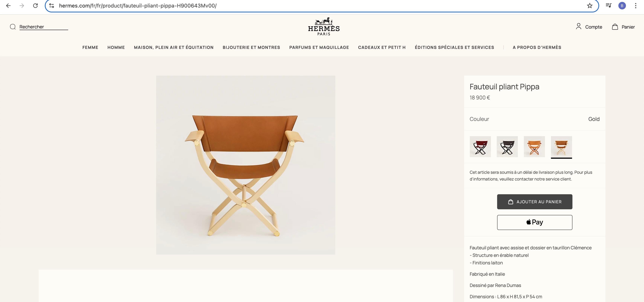Open the Chrome three-dot menu
The width and height of the screenshot is (644, 302).
coord(636,5)
